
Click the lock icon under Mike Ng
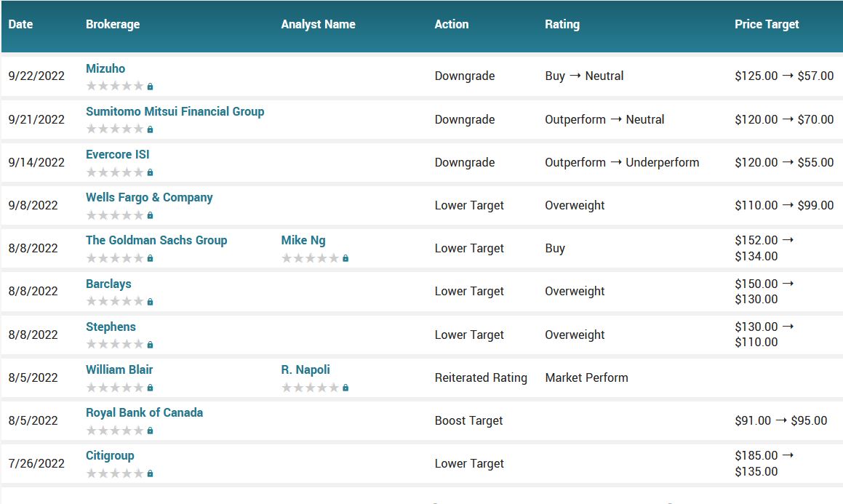(x=345, y=258)
